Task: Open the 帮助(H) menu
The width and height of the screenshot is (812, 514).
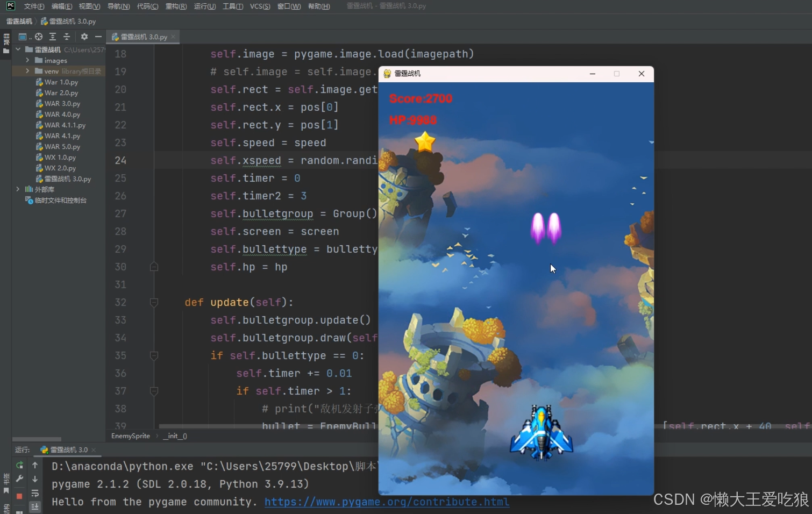Action: 319,6
